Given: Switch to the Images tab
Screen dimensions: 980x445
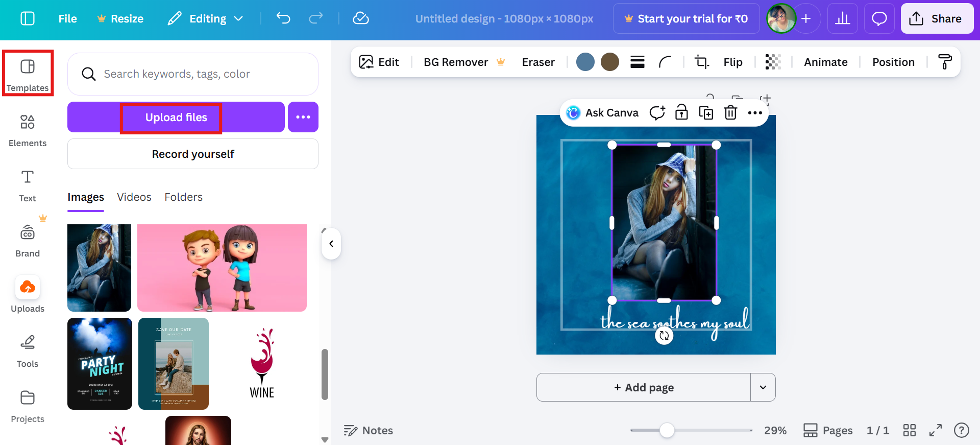Looking at the screenshot, I should click(86, 197).
